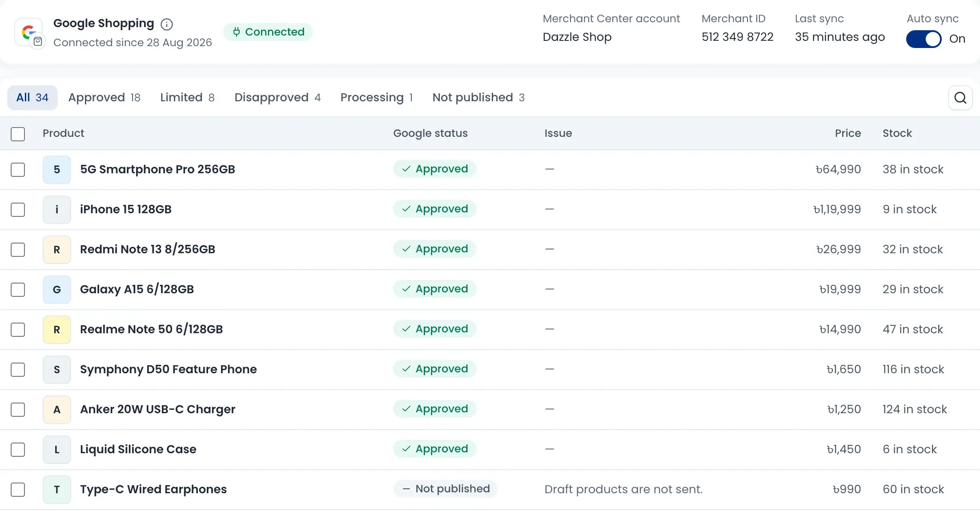Click the Google status column header

(430, 133)
